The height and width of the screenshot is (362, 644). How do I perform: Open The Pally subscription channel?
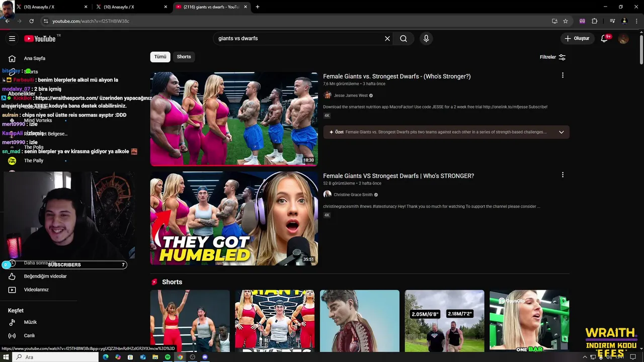[x=34, y=161]
